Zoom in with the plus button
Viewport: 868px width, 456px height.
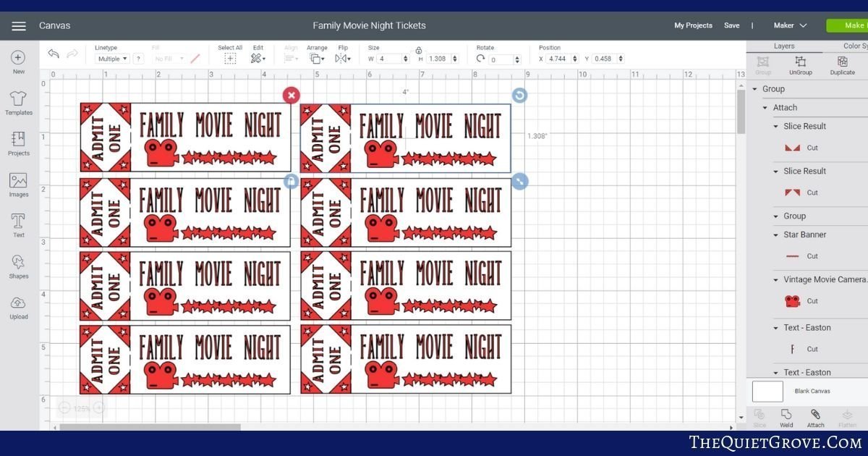(99, 408)
